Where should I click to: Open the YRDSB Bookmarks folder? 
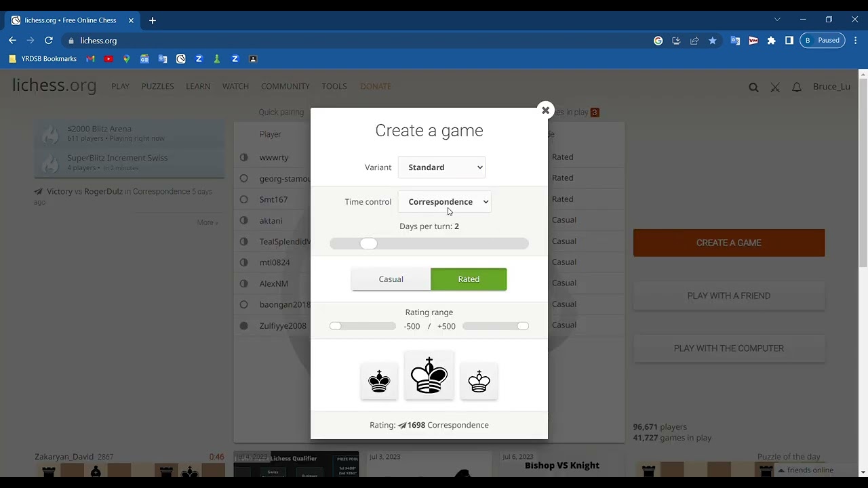tap(43, 59)
